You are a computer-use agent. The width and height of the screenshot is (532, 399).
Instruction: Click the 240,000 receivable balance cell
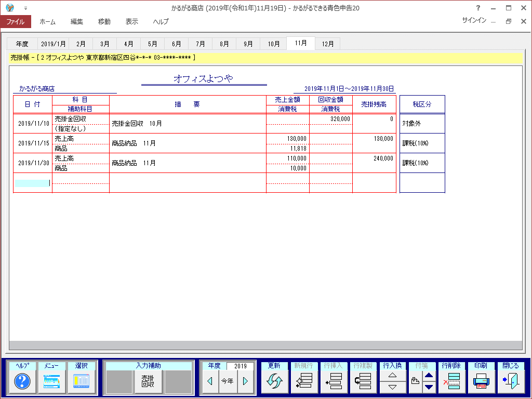tap(374, 163)
